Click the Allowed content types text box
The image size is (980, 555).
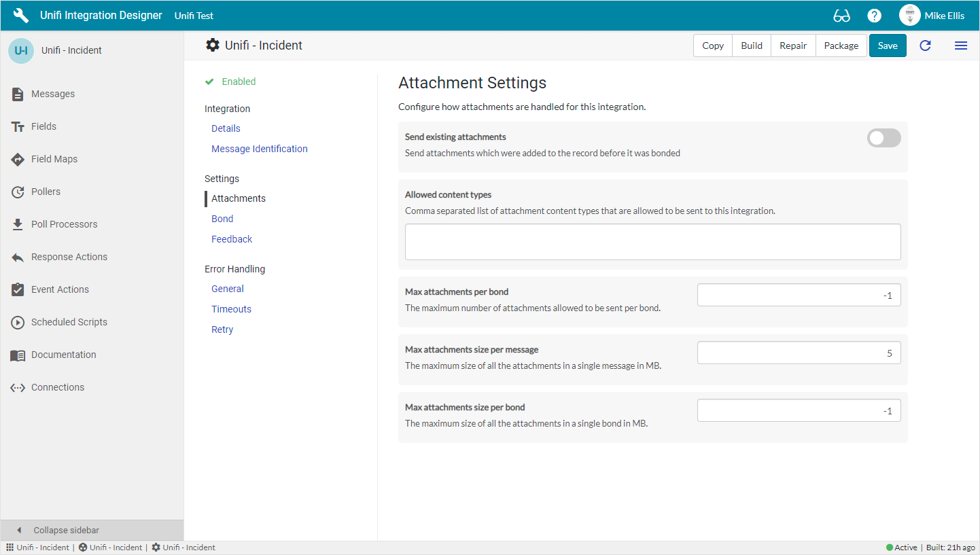[652, 242]
